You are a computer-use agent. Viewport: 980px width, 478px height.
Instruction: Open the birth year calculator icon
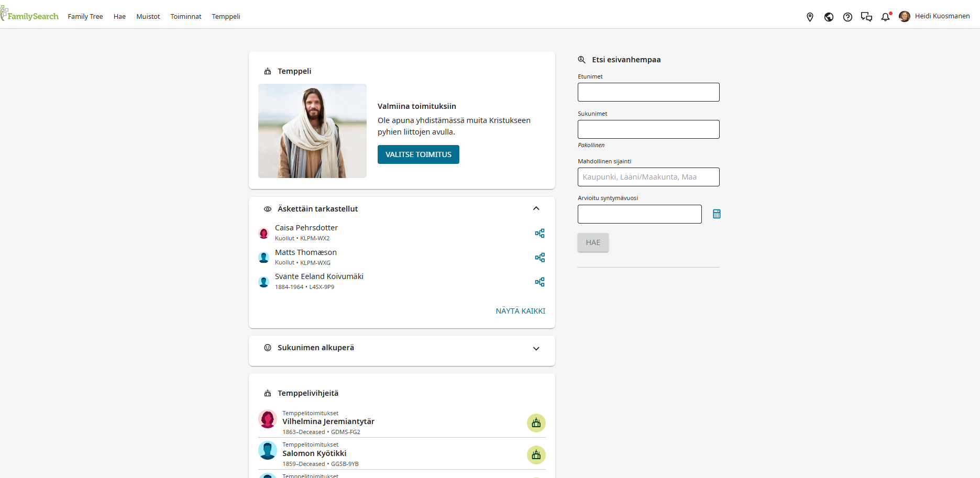(x=717, y=214)
